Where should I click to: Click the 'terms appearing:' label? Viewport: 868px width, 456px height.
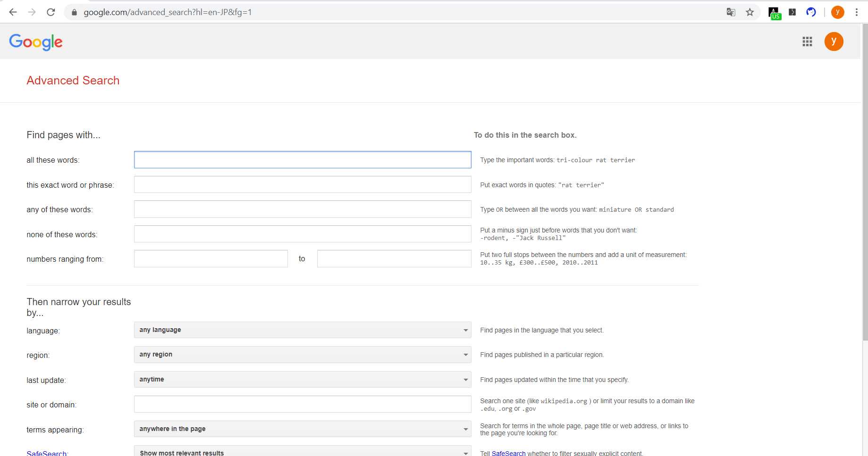[55, 430]
